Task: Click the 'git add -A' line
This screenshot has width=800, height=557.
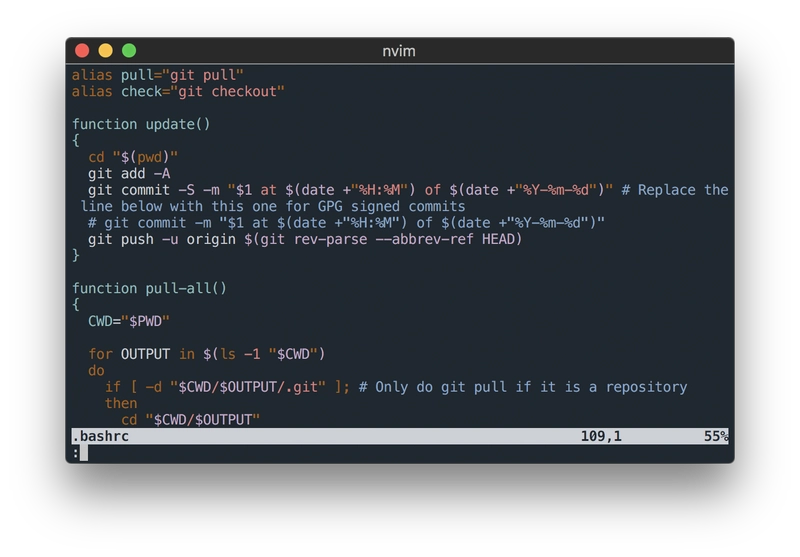Action: 129,173
